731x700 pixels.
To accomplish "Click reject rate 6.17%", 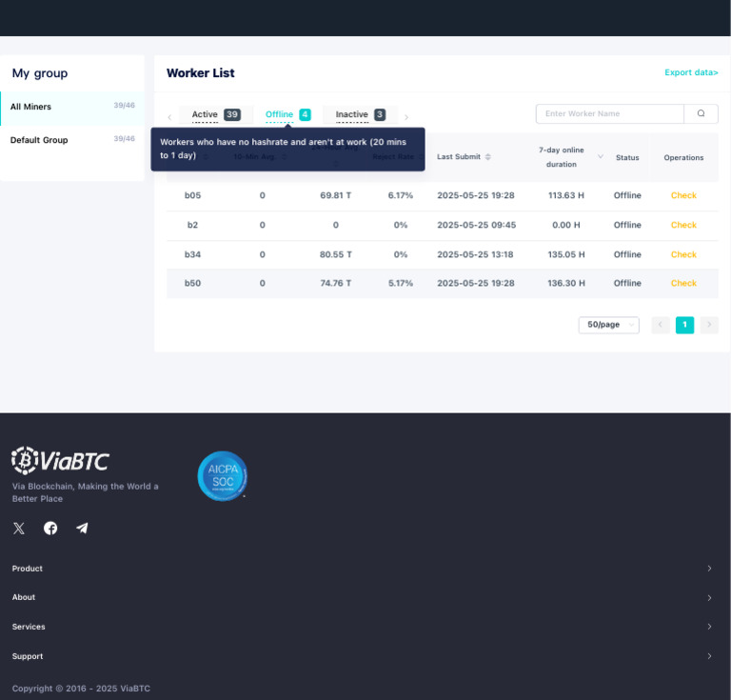I will pyautogui.click(x=401, y=195).
